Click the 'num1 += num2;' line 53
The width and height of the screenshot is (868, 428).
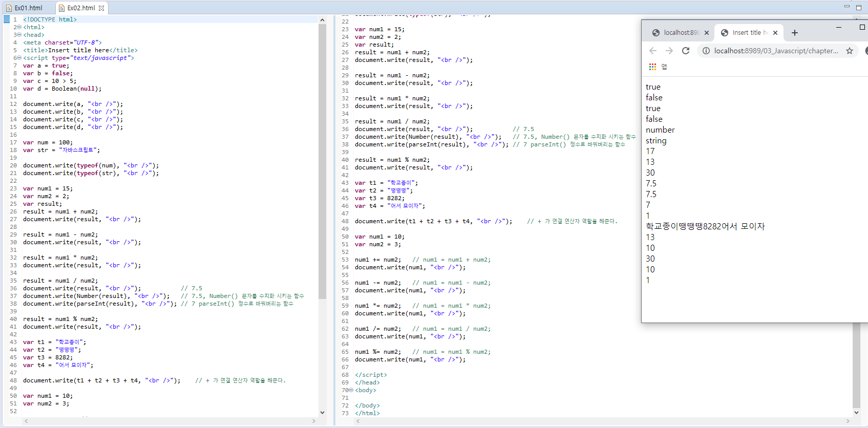[378, 260]
